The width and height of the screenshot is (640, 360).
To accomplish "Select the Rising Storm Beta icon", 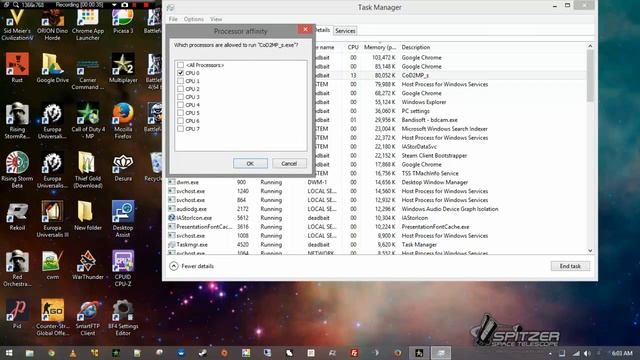I will 17,170.
